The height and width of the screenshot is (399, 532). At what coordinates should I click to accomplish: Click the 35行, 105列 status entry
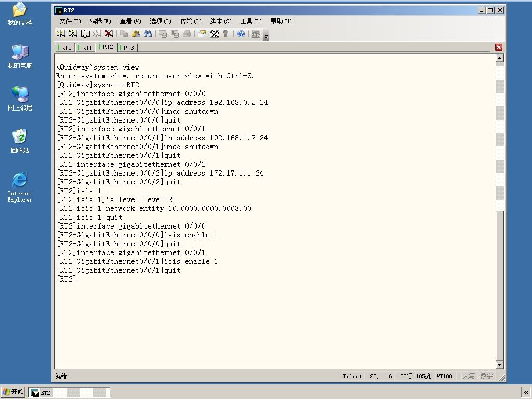click(416, 376)
